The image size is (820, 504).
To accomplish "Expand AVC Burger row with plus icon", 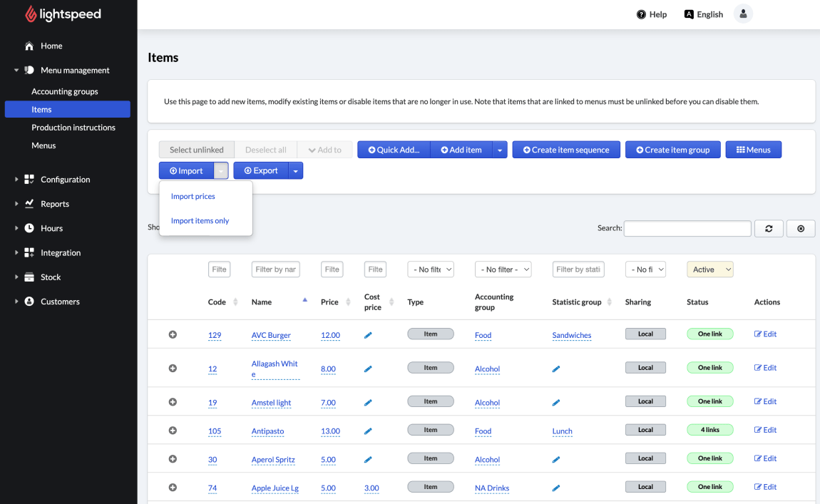I will (x=173, y=334).
